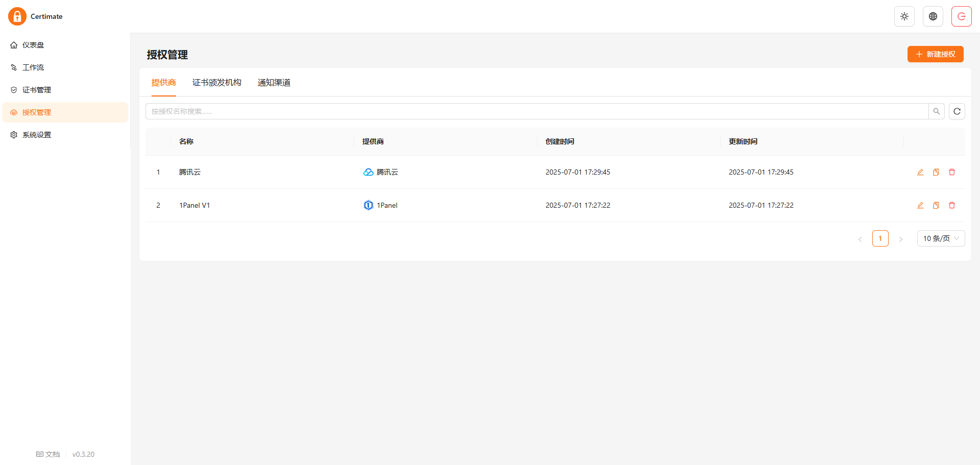Focus the 按授权名称搜索 search field
The width and height of the screenshot is (980, 465).
[x=537, y=111]
